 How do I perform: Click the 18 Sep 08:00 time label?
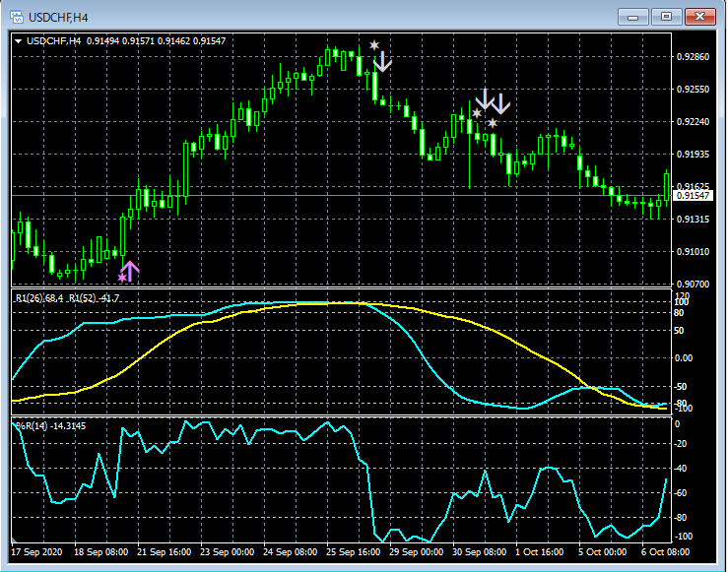coord(101,552)
